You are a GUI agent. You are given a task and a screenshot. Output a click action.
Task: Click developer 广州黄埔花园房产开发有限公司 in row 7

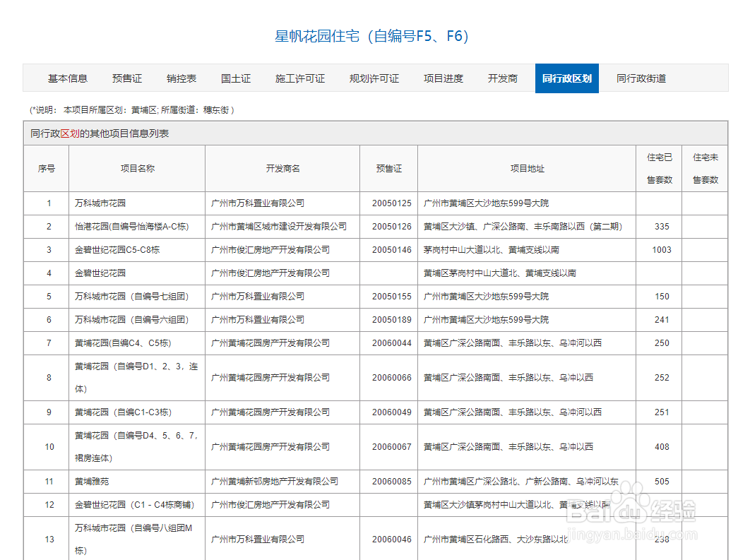coord(270,343)
